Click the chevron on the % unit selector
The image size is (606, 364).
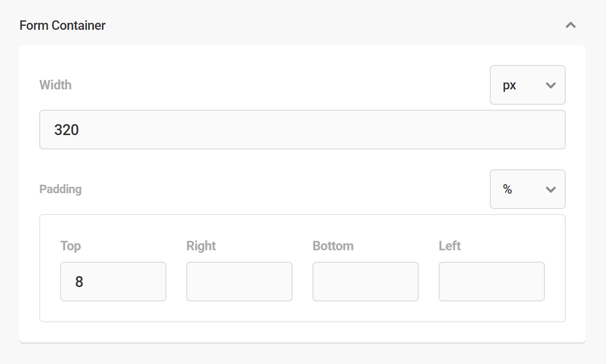[x=550, y=189]
